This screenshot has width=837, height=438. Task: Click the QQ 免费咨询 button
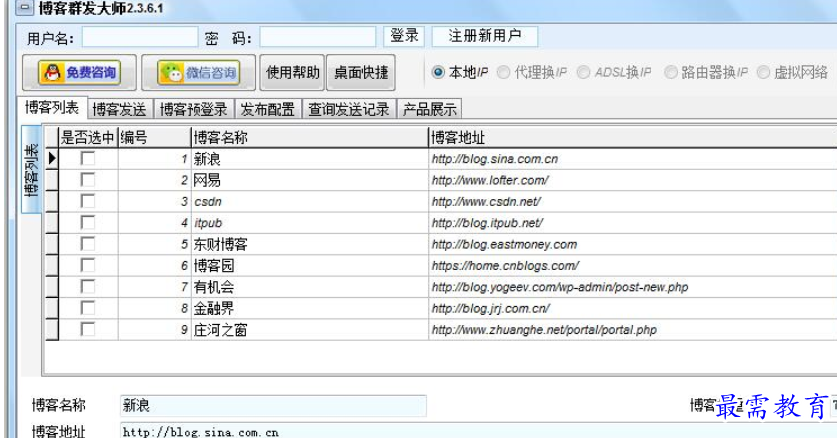coord(80,73)
